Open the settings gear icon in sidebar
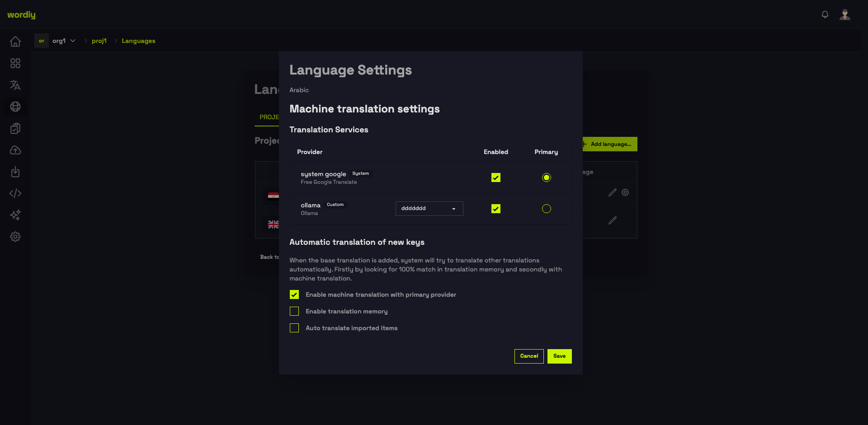Viewport: 868px width, 425px height. (15, 237)
